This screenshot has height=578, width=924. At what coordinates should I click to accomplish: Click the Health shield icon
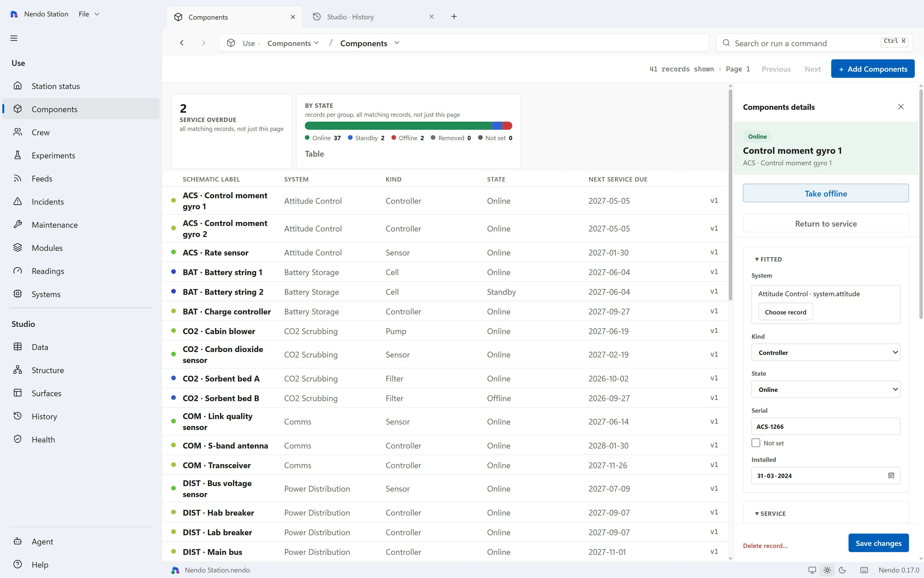18,439
